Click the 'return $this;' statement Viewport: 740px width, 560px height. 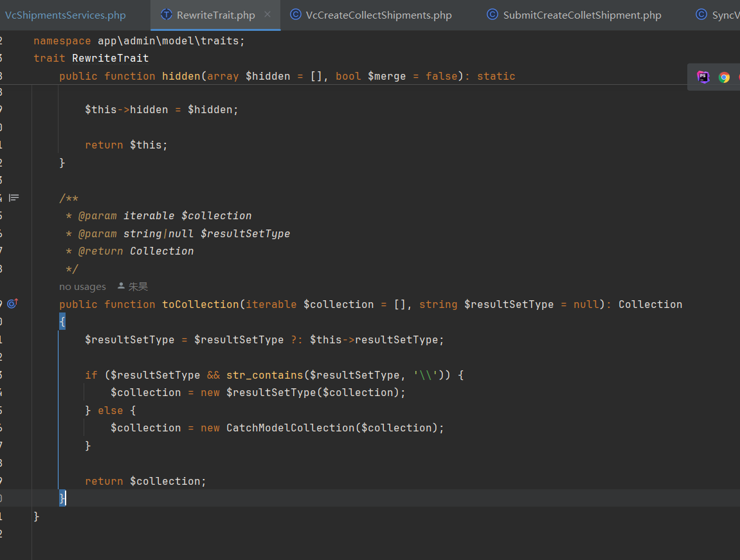point(127,145)
